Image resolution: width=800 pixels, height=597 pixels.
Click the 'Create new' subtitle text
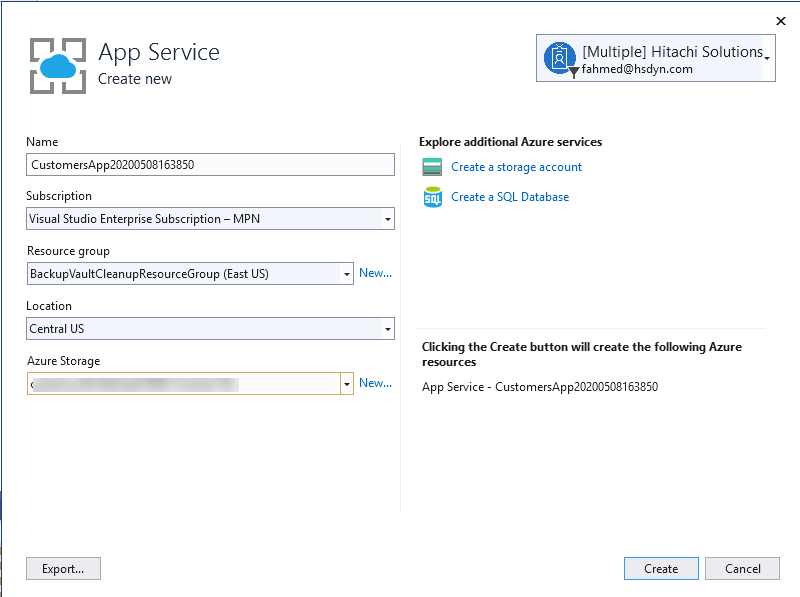tap(135, 79)
